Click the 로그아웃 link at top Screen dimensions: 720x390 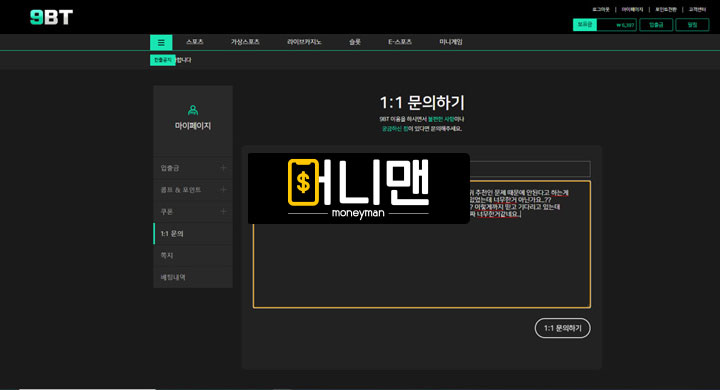601,9
